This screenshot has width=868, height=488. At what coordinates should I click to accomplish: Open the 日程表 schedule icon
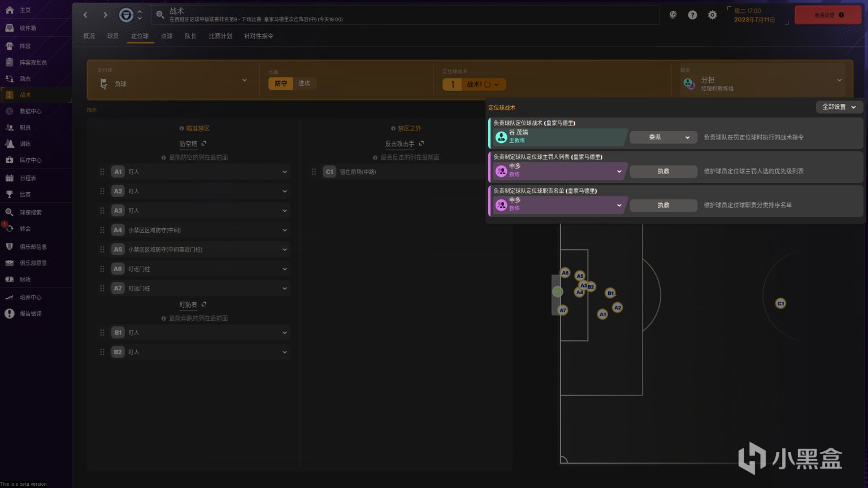pos(10,178)
